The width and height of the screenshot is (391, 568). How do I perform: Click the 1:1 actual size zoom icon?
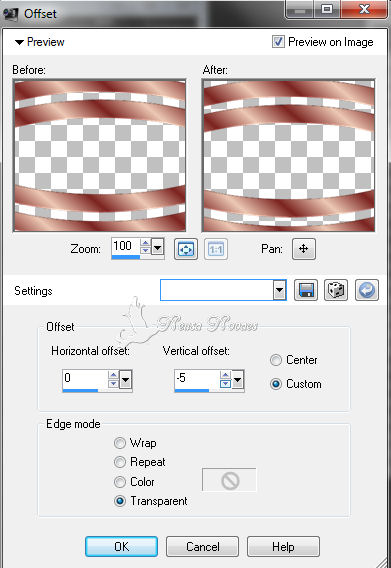[216, 249]
